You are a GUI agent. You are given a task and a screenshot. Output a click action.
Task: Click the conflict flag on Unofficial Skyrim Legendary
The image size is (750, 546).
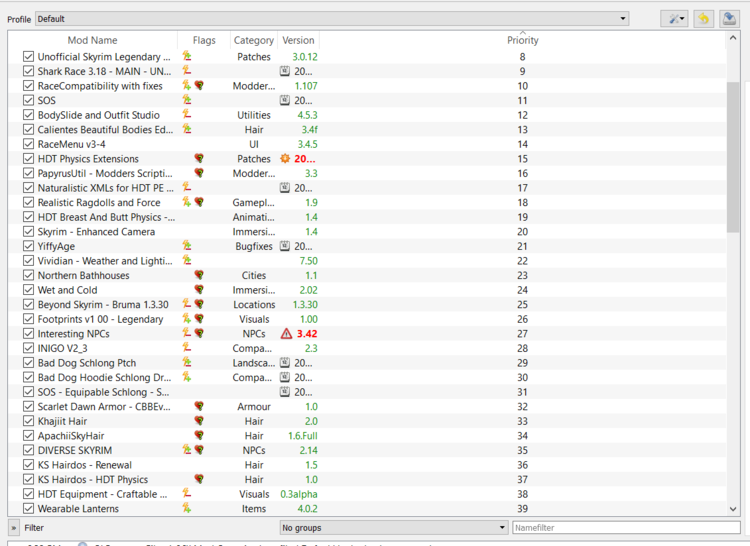pos(187,56)
